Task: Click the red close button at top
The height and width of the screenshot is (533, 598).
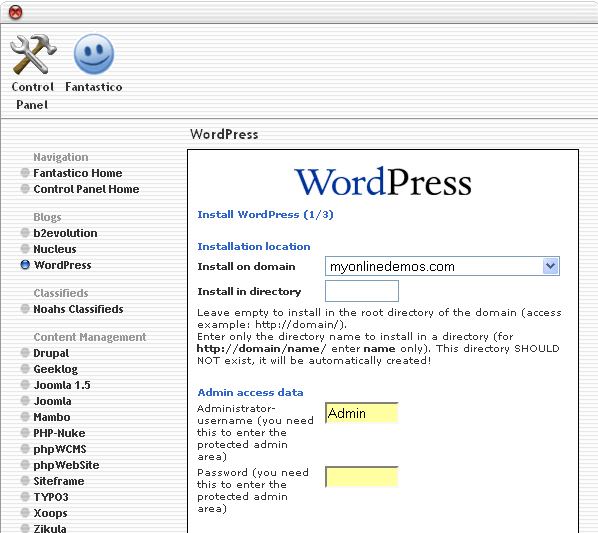Action: 15,12
